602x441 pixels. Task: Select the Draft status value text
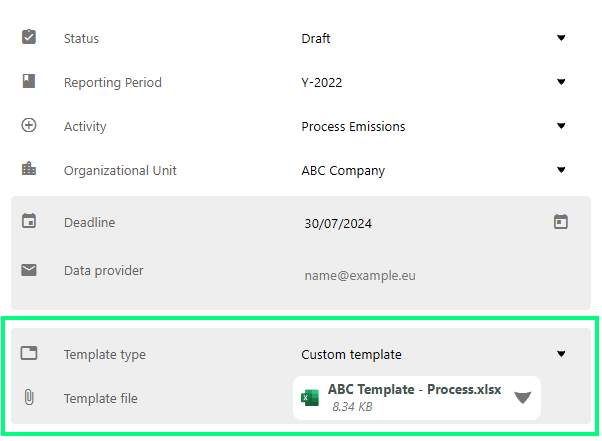pos(316,38)
